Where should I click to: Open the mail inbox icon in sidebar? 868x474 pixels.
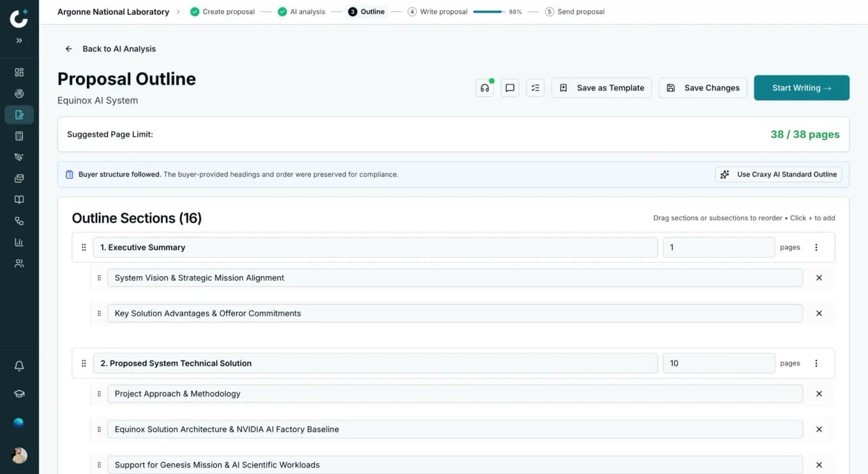[x=19, y=179]
